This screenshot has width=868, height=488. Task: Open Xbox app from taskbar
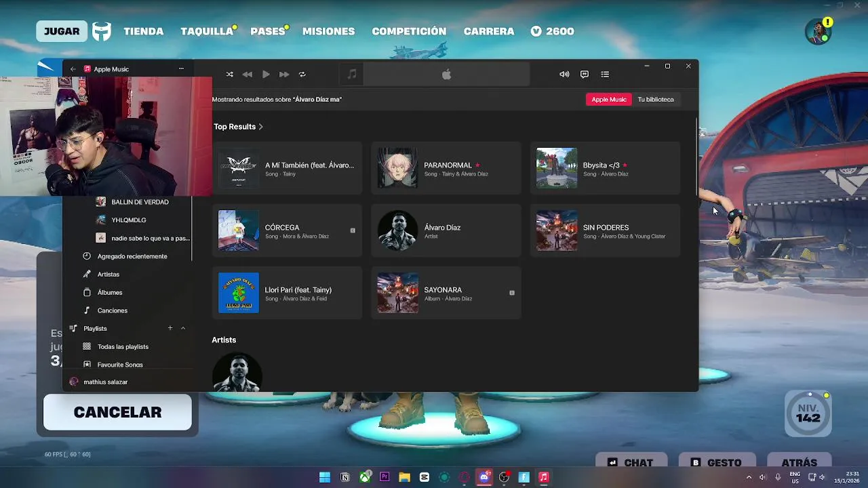(x=365, y=477)
